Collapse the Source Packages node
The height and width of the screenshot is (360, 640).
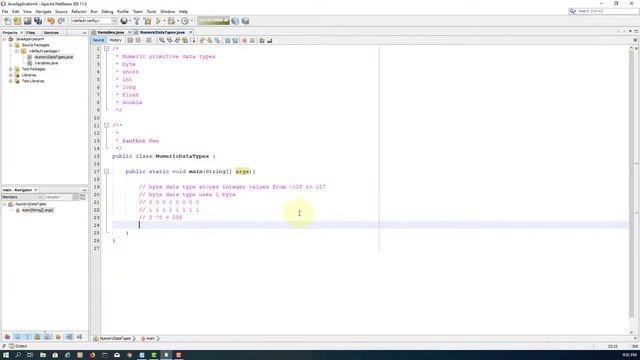pyautogui.click(x=11, y=45)
